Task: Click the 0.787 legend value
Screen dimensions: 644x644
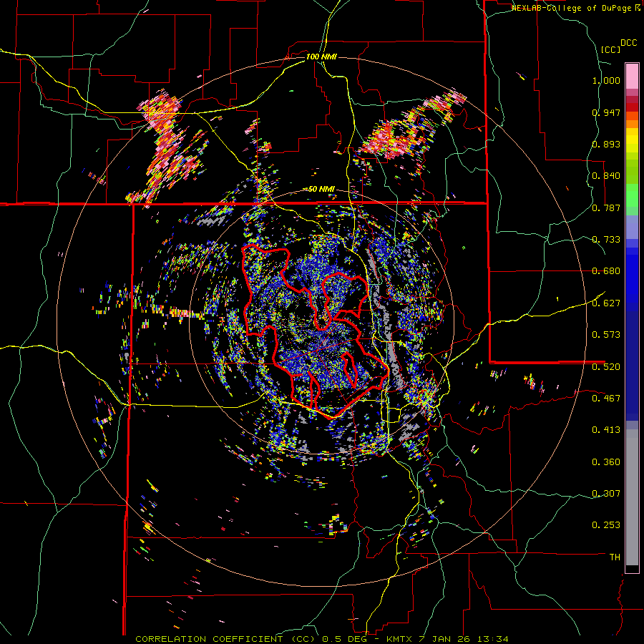Action: point(606,208)
